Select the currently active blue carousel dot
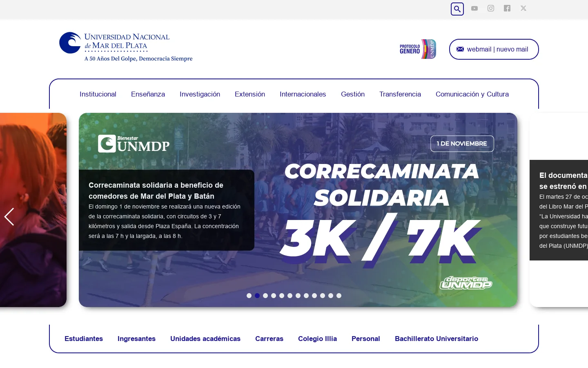 [x=257, y=296]
